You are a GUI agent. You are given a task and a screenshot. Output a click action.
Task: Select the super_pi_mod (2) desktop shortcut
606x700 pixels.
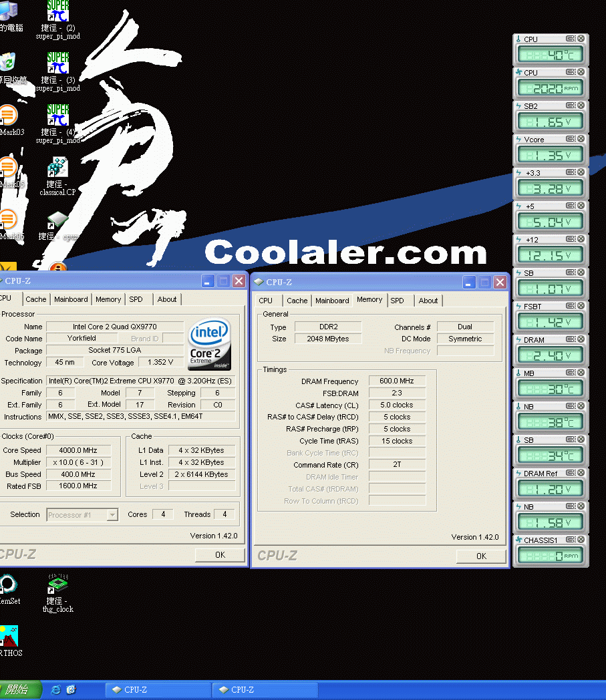point(58,20)
